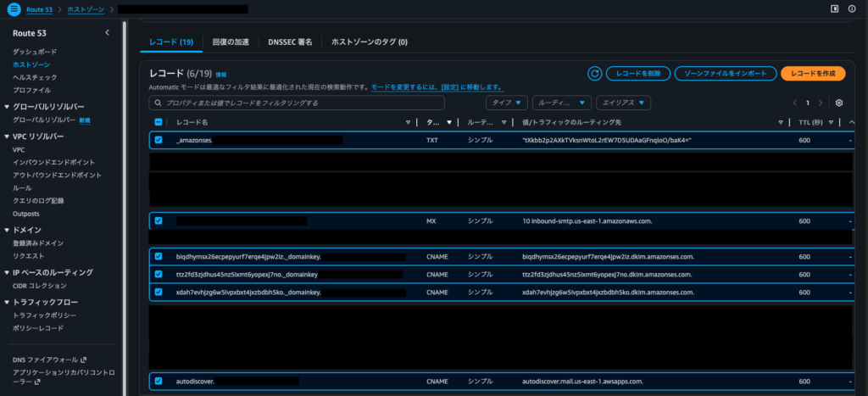Screen dimensions: 868x396
Task: Sort by レコード名 column sort arrow
Action: click(408, 122)
